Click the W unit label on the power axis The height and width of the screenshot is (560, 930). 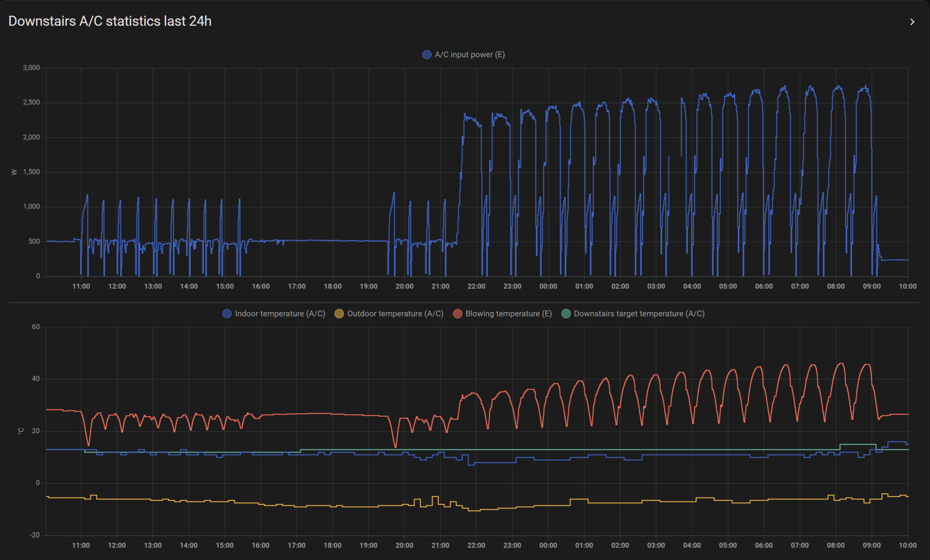(x=14, y=172)
